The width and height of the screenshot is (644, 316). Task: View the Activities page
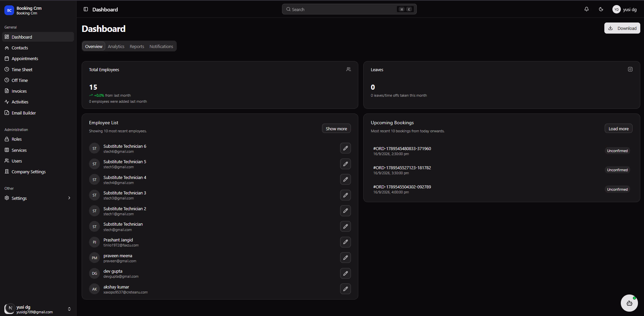point(38,102)
